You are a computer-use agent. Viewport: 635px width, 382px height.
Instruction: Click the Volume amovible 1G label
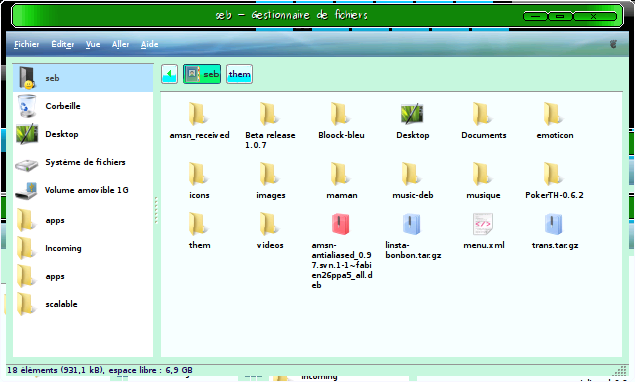pos(87,190)
